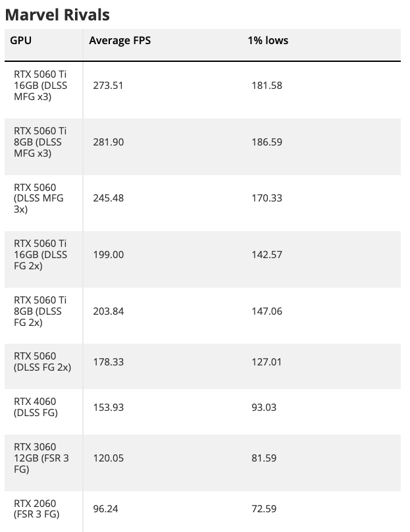Click the RTX 5060 DLSS MFG 3x cell
The image size is (410, 532).
[39, 198]
